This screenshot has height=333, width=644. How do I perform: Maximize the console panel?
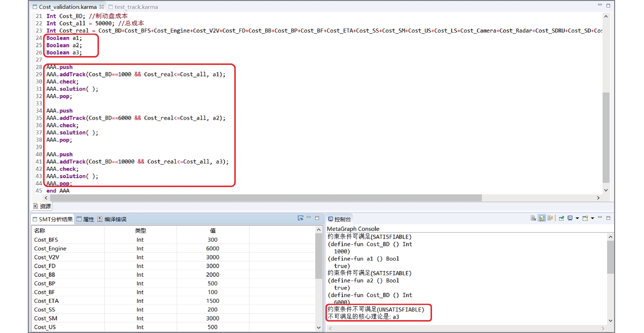point(608,218)
